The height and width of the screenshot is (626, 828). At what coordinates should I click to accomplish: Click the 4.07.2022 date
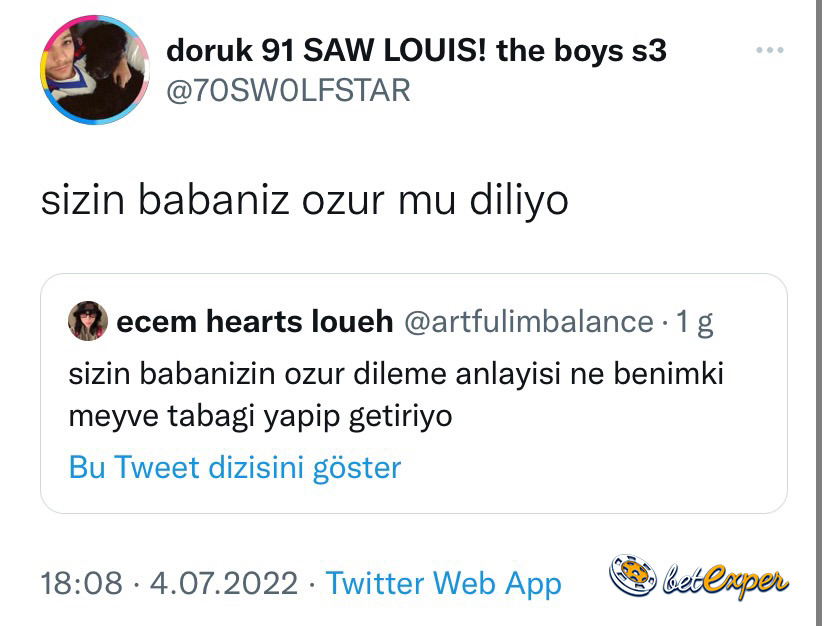224,583
